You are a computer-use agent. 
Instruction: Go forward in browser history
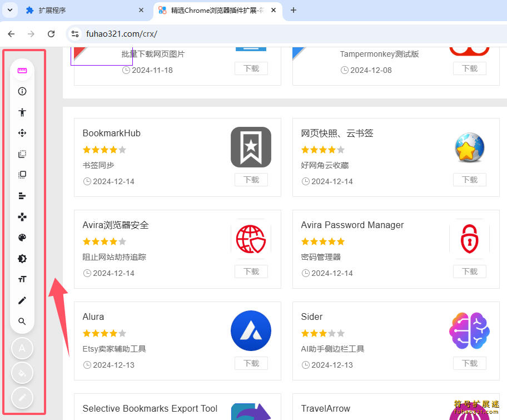[x=31, y=33]
